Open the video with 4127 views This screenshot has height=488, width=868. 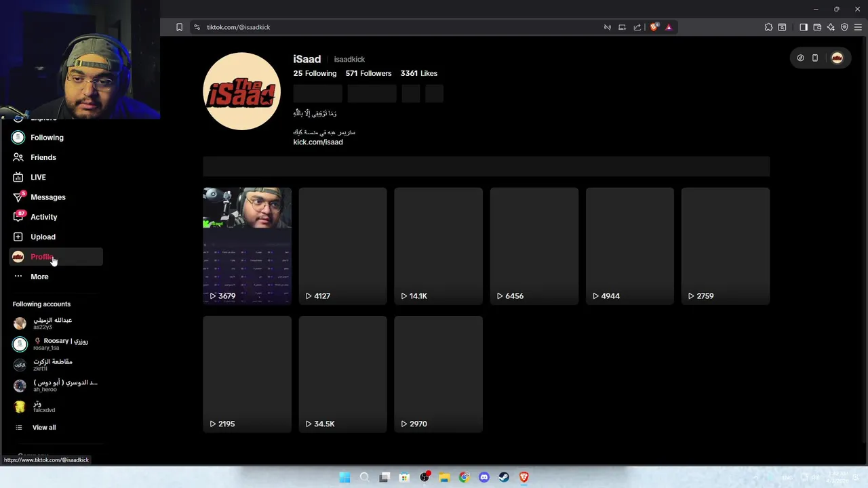[342, 245]
